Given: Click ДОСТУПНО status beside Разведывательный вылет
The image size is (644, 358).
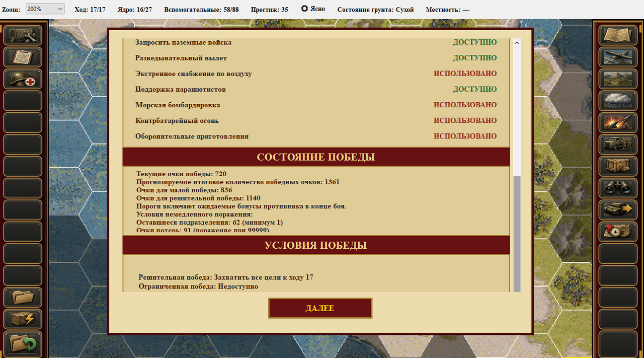Looking at the screenshot, I should click(475, 58).
